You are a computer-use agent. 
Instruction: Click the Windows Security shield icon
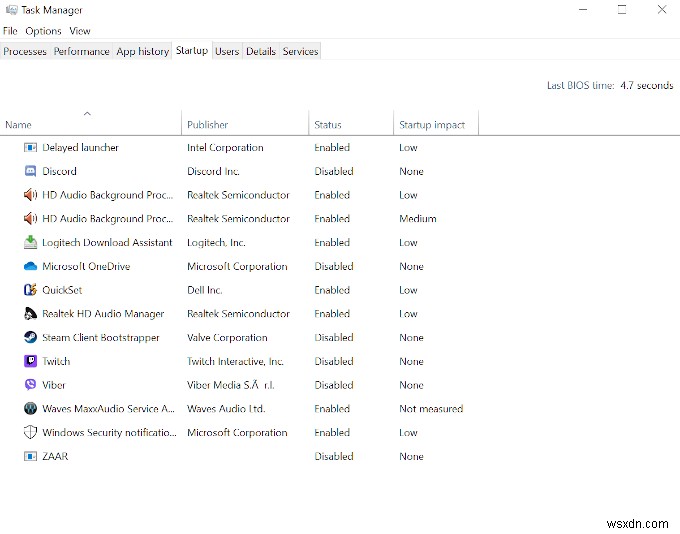point(30,432)
